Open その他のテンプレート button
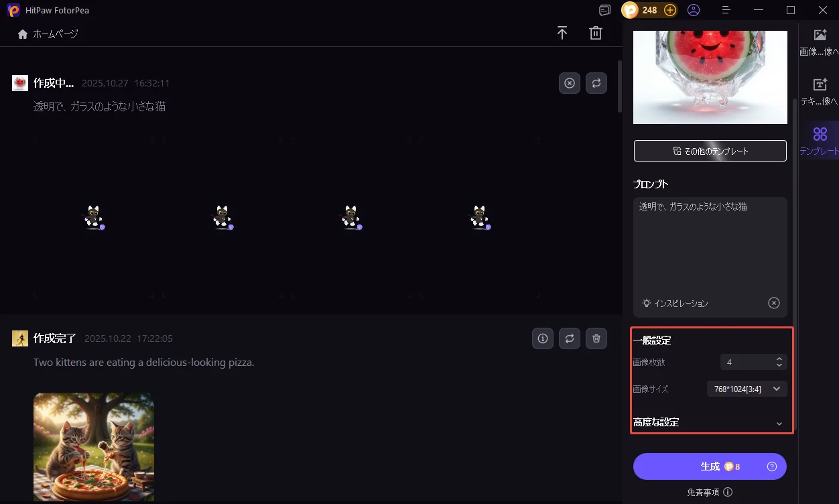 coord(710,151)
